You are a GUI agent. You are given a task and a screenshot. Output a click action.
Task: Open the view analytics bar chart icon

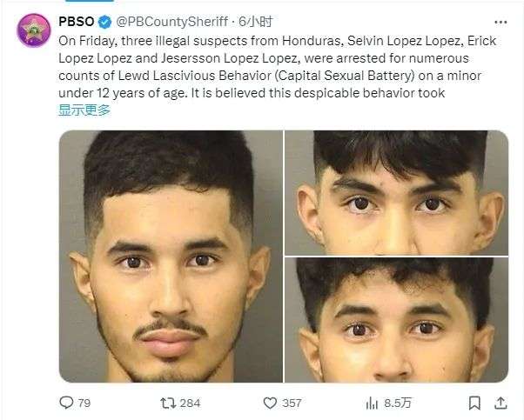[372, 403]
